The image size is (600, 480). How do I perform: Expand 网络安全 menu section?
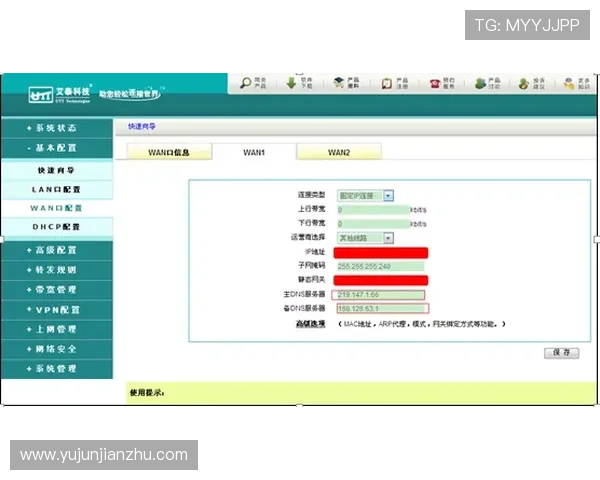click(x=57, y=349)
